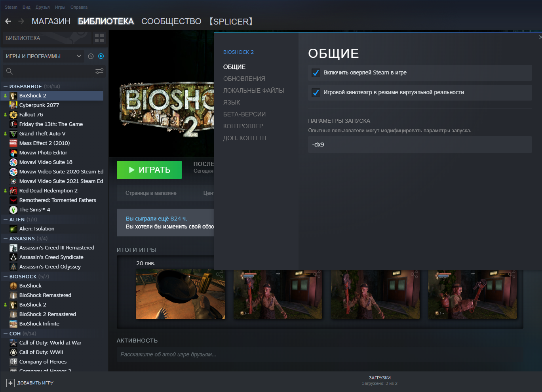
Task: Open the Игры menu
Action: click(60, 7)
